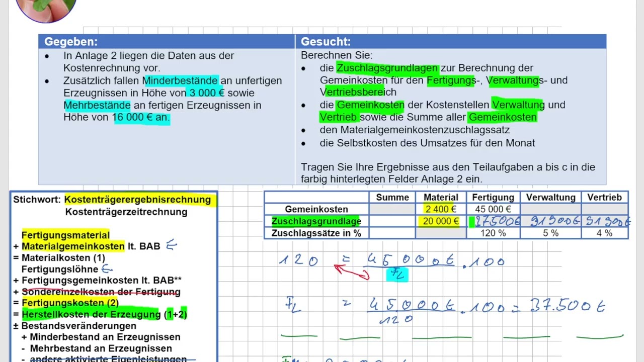The image size is (644, 362).
Task: Click the word "Materialgemeinkostenzuschlagssatz"
Action: (x=415, y=130)
